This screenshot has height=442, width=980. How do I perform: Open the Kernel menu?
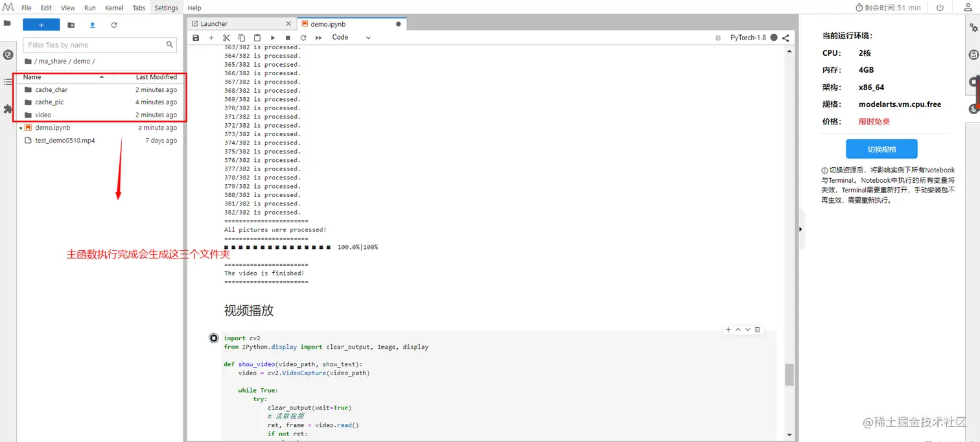114,8
